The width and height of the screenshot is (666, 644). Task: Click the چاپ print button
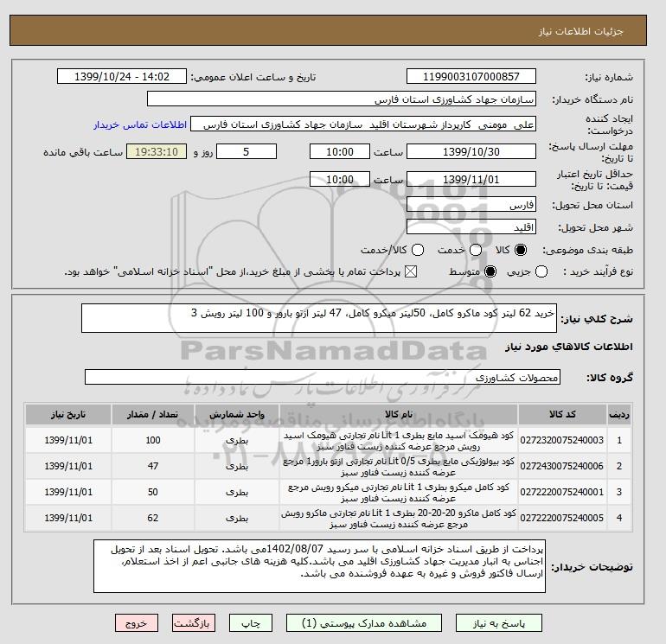pyautogui.click(x=251, y=623)
